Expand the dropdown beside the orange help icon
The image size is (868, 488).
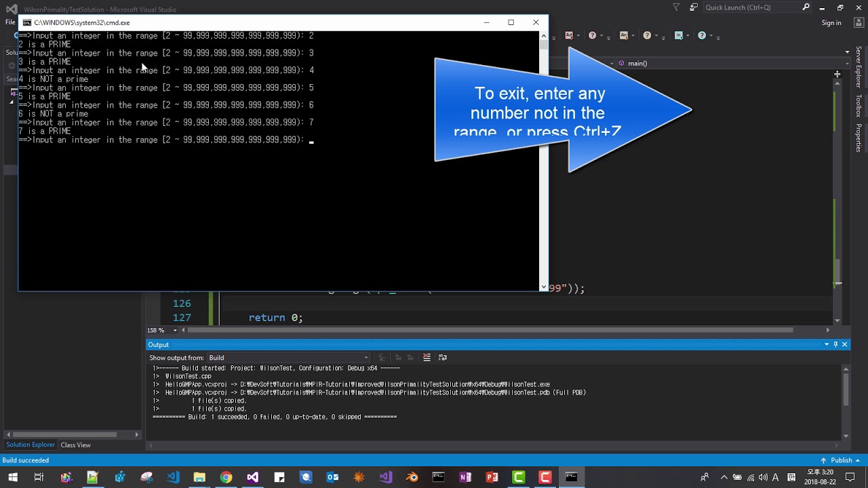[657, 37]
